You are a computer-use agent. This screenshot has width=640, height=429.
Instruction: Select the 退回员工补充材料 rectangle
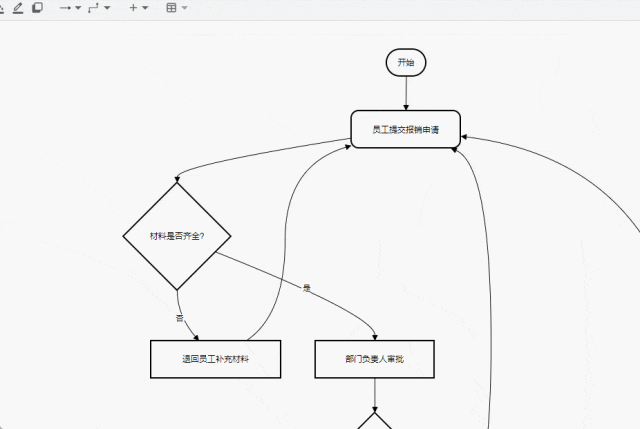pos(216,359)
